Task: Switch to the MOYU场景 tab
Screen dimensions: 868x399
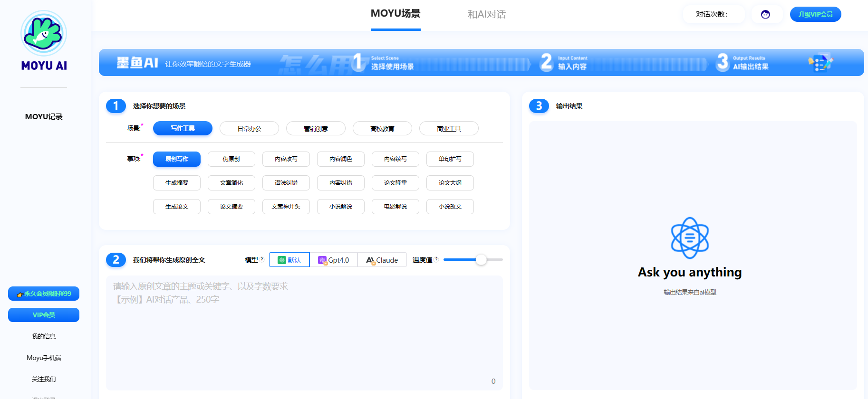Action: click(x=395, y=14)
